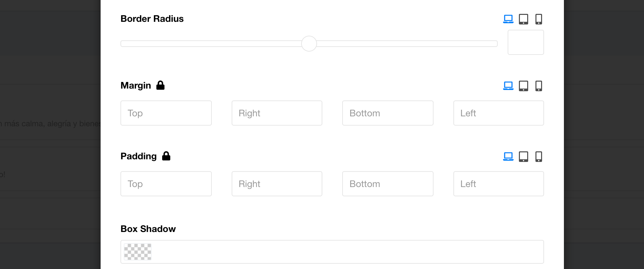
Task: Select tablet view for Margin
Action: click(x=523, y=86)
